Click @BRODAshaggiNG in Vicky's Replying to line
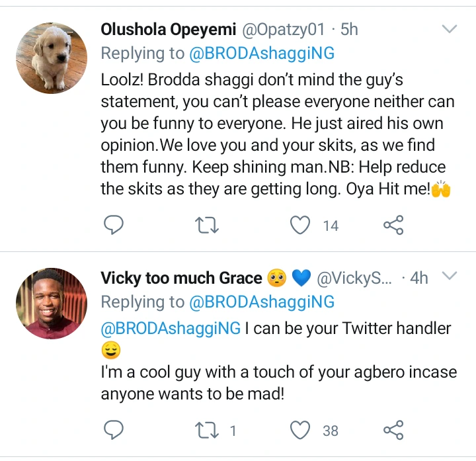The image size is (476, 461). (262, 302)
